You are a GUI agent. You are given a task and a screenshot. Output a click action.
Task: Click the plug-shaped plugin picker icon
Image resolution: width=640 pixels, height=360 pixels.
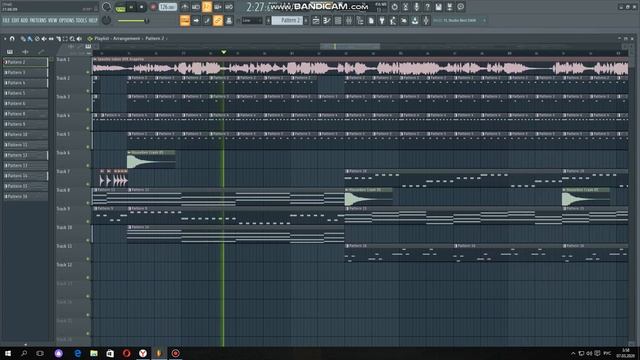382,20
